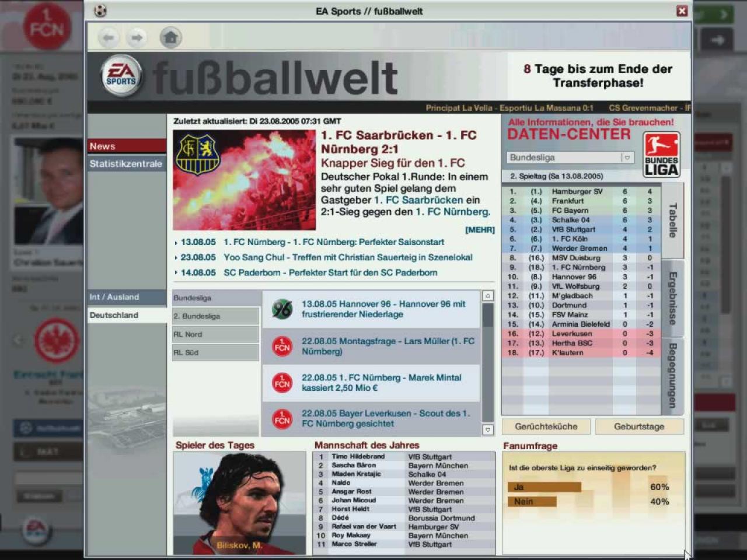
Task: Select Hertha BSC table row
Action: click(581, 343)
